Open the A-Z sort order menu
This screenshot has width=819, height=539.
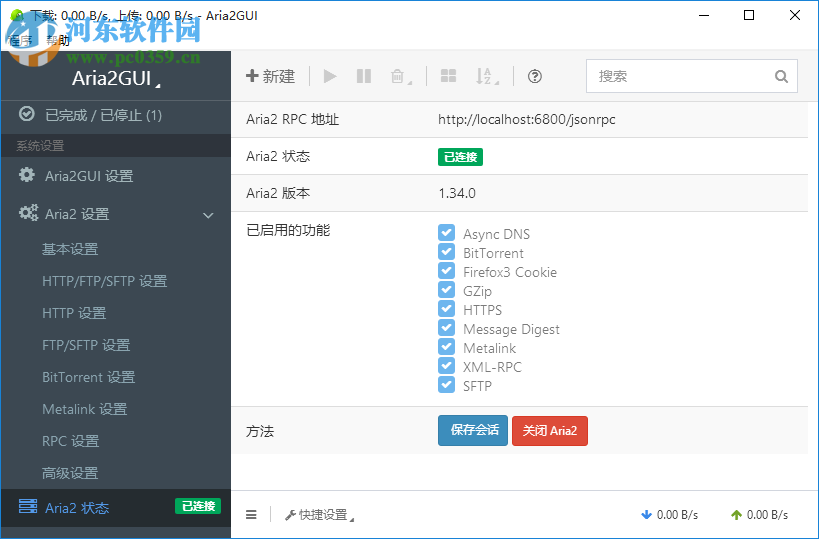click(x=487, y=76)
